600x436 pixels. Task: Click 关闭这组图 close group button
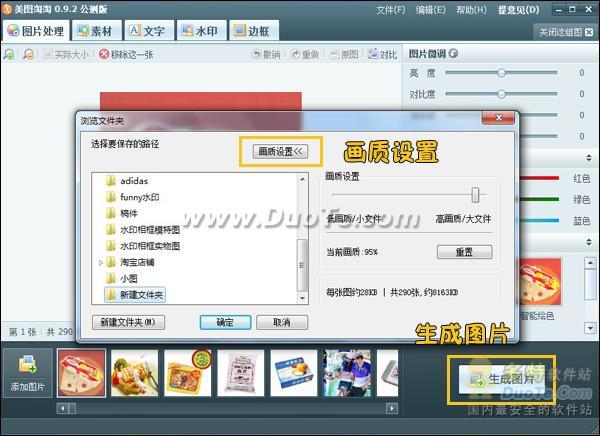[566, 32]
